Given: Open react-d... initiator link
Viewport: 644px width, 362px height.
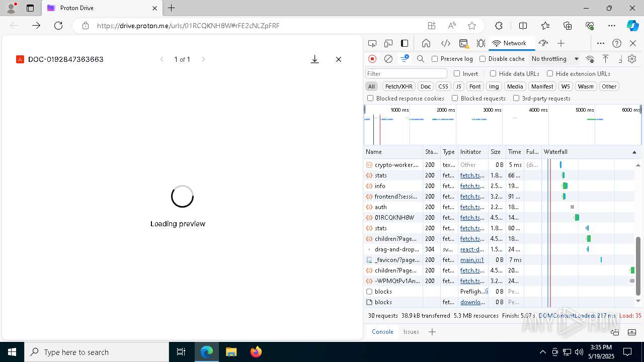Looking at the screenshot, I should (472, 249).
